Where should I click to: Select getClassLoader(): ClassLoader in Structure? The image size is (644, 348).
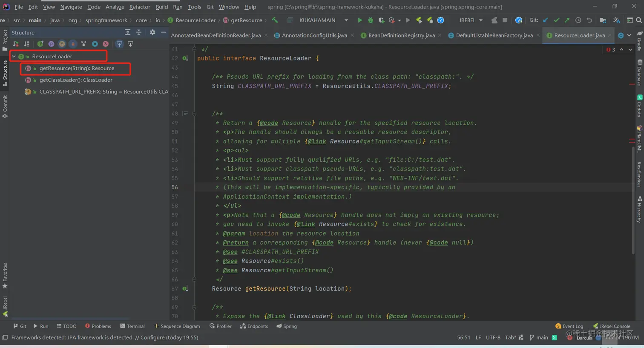pyautogui.click(x=76, y=80)
